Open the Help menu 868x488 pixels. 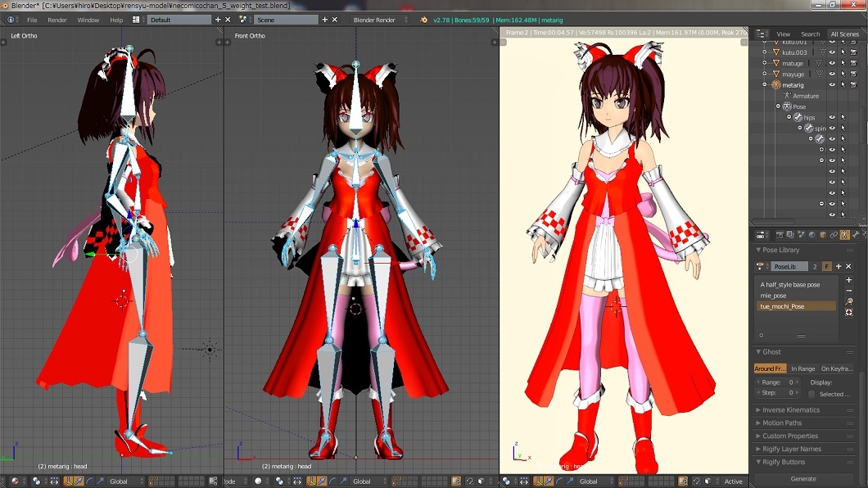[116, 20]
